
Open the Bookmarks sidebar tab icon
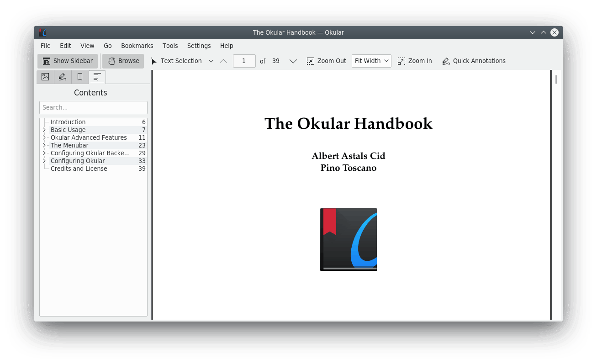click(x=80, y=77)
